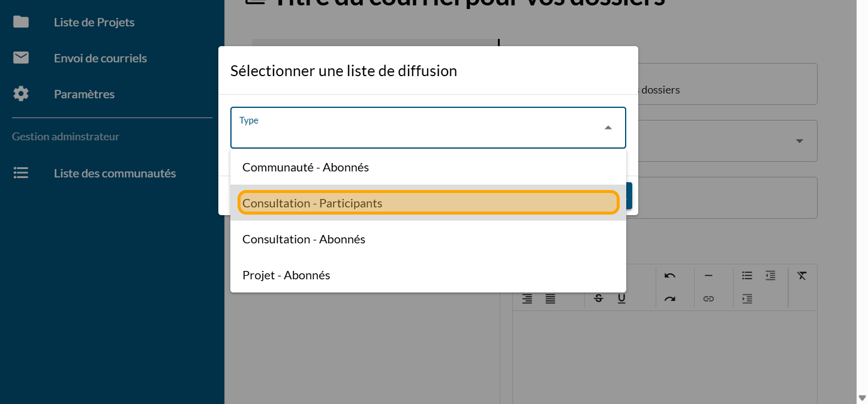The height and width of the screenshot is (404, 868).
Task: Collapse the Type dropdown arrow
Action: [x=608, y=128]
